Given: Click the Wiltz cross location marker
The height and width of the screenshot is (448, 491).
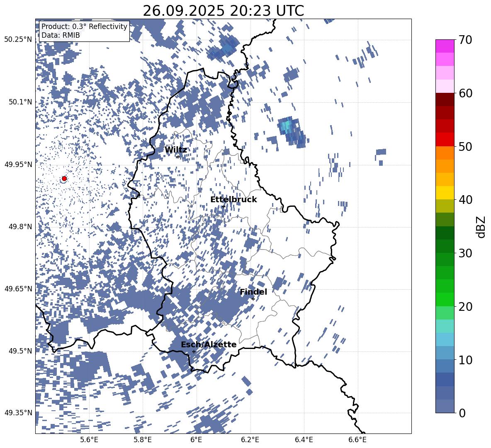Looking at the screenshot, I should tap(178, 157).
